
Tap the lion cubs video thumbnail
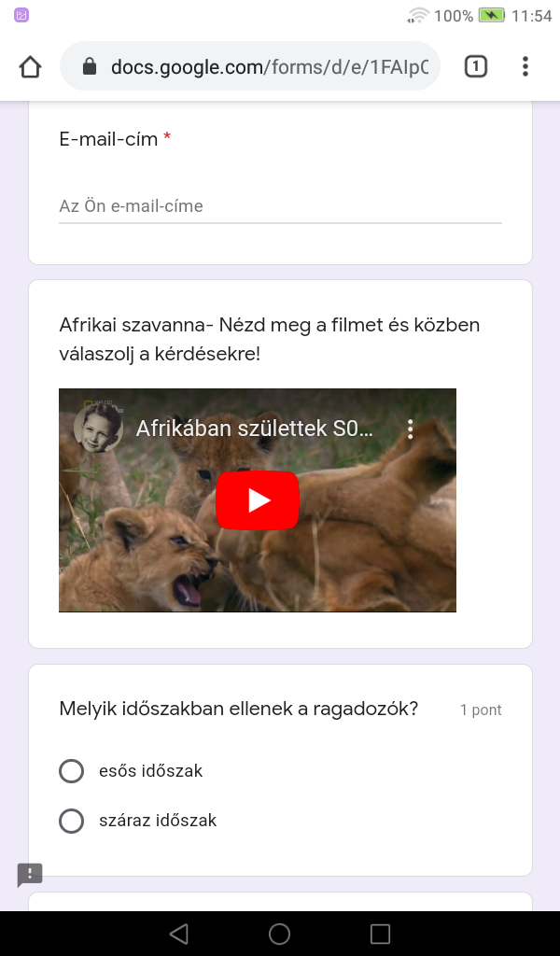(x=258, y=500)
